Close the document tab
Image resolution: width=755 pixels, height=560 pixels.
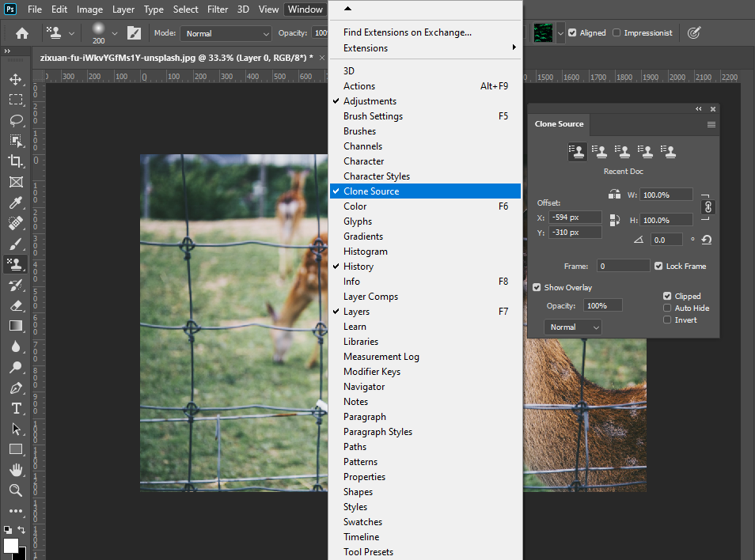click(322, 58)
